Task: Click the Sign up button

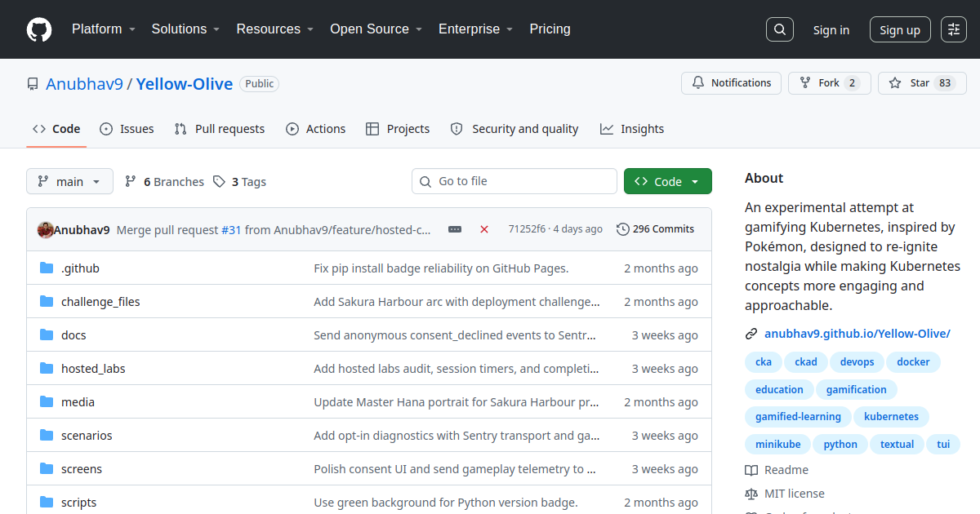Action: click(x=900, y=30)
